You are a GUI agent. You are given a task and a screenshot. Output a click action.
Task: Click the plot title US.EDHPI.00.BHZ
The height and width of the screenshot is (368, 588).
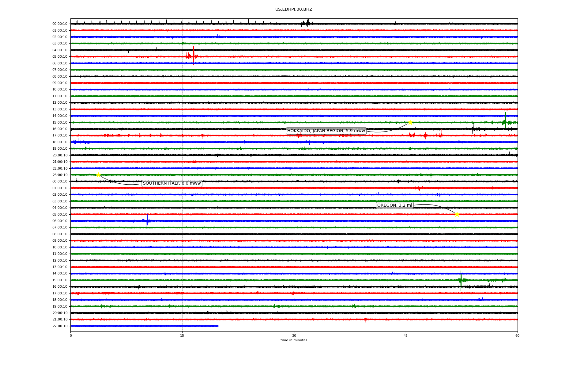294,10
